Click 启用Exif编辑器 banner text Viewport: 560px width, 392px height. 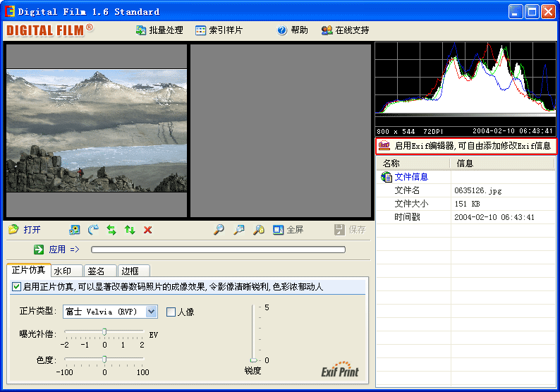point(473,146)
